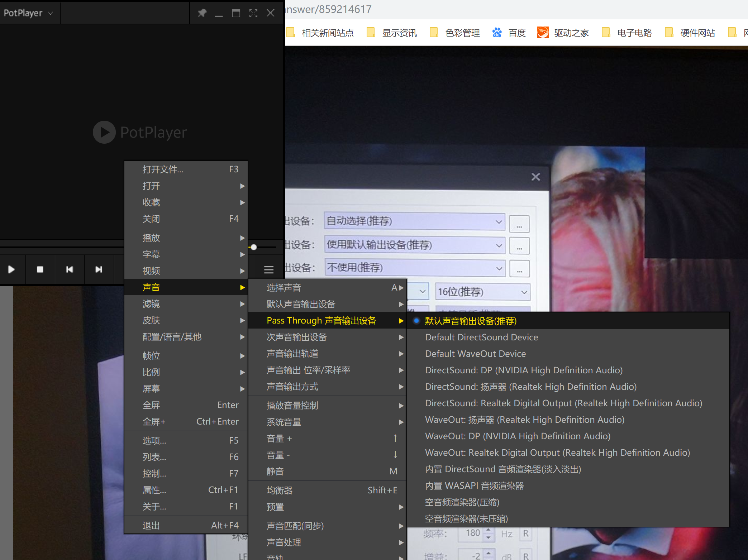Viewport: 748px width, 560px height.
Task: Open the 均衡器 equalizer menu item
Action: 280,490
